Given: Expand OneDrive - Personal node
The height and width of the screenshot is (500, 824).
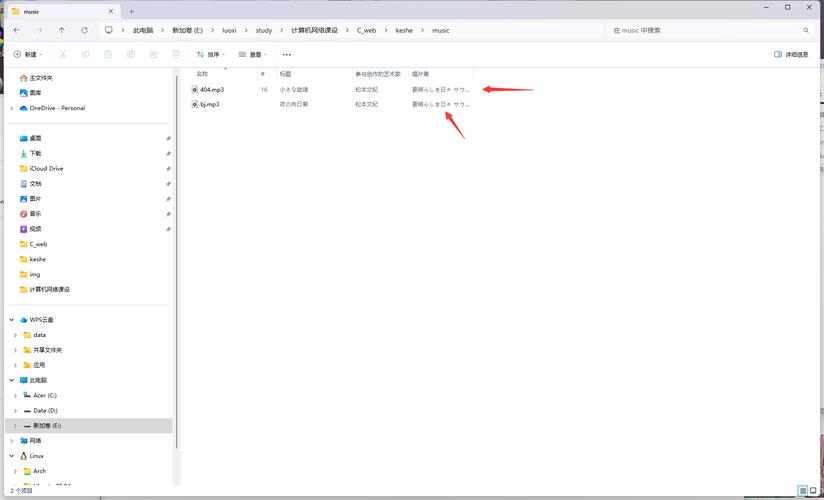Looking at the screenshot, I should pyautogui.click(x=12, y=108).
